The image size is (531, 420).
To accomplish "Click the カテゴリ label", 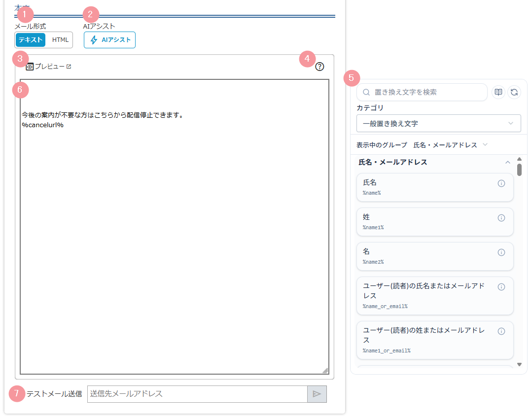I will tap(370, 107).
